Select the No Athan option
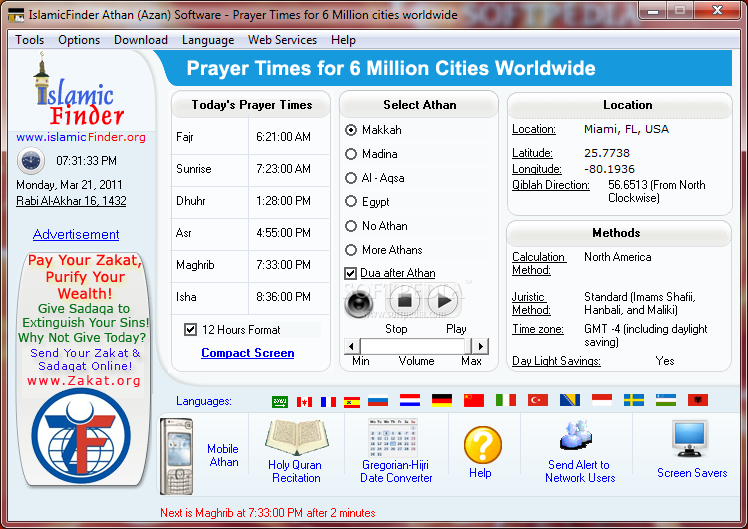Screen dimensions: 748x529 (351, 226)
